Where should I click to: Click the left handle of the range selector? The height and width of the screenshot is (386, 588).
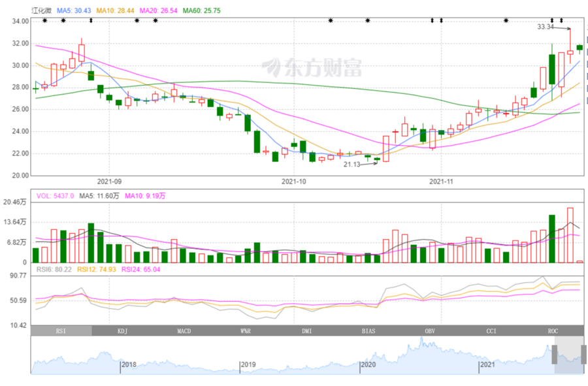554,355
